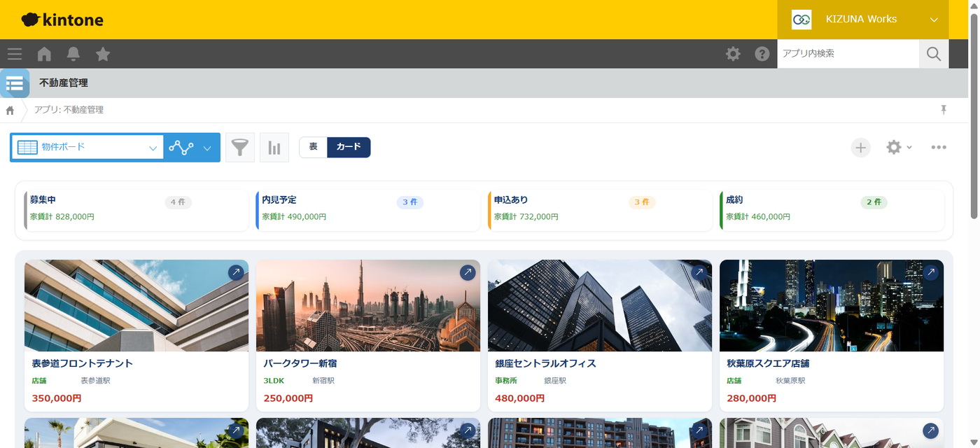Image resolution: width=980 pixels, height=448 pixels.
Task: Click the 2 件 count badge
Action: 874,202
